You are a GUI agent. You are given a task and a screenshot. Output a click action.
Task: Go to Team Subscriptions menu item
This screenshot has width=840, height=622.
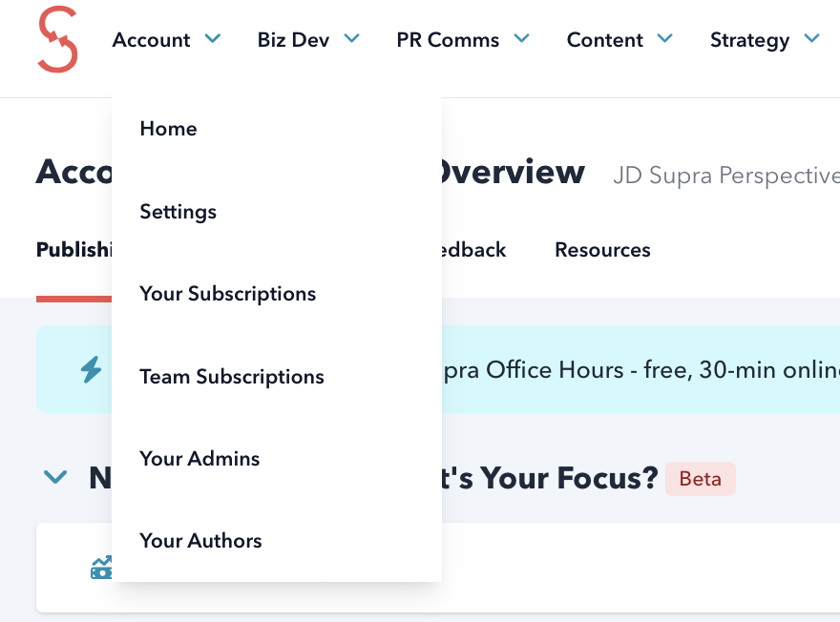(232, 377)
